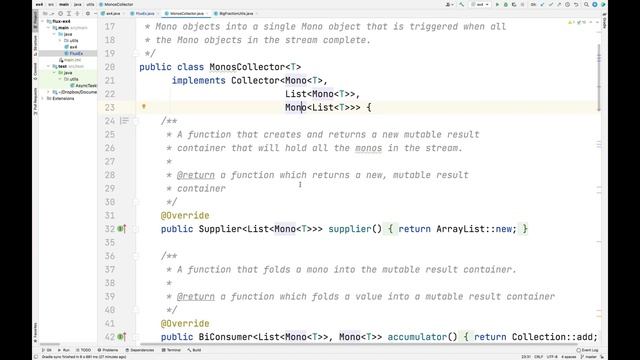
Task: Open Git tool window at bottom
Action: pyautogui.click(x=47, y=350)
